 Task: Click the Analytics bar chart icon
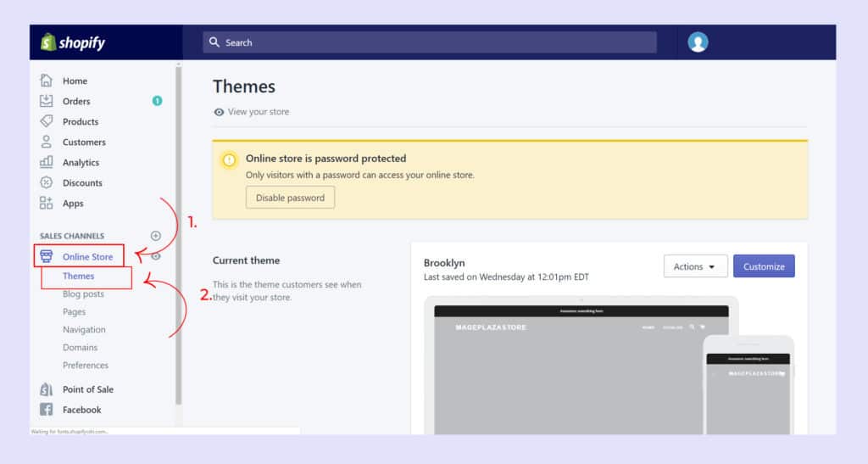click(x=47, y=162)
